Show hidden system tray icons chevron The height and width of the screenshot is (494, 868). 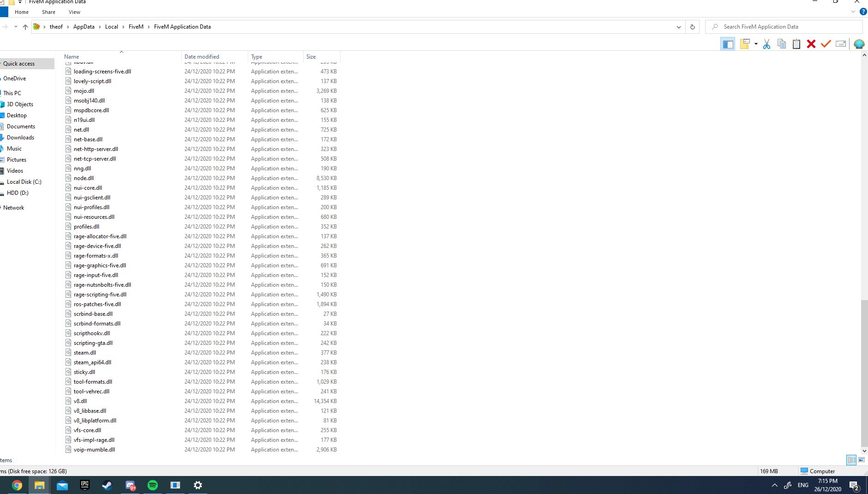pyautogui.click(x=775, y=485)
